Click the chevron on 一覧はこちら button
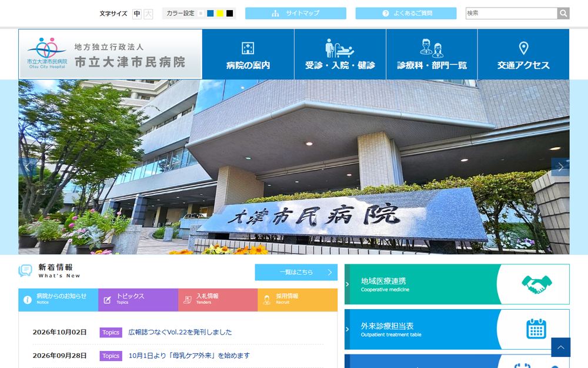The width and height of the screenshot is (588, 368). 330,272
